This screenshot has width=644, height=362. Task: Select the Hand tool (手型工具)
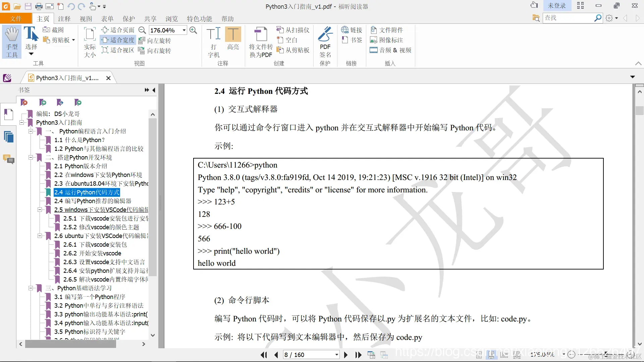pyautogui.click(x=12, y=42)
